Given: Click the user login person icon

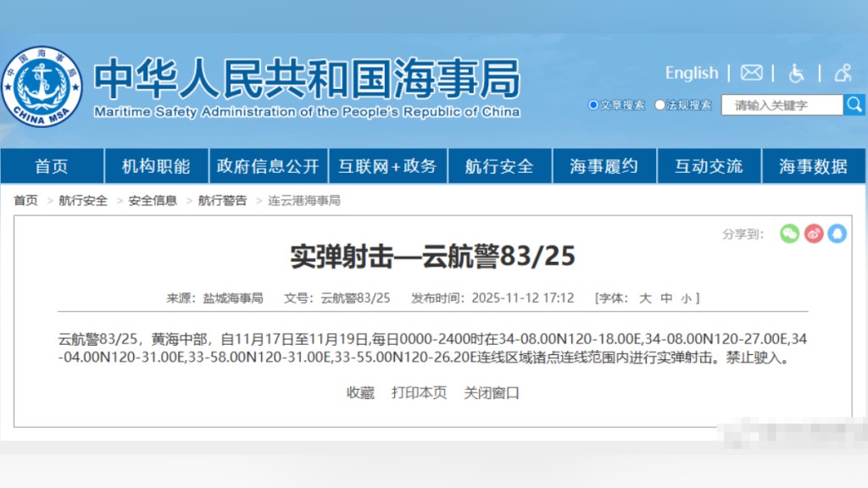Looking at the screenshot, I should click(843, 74).
